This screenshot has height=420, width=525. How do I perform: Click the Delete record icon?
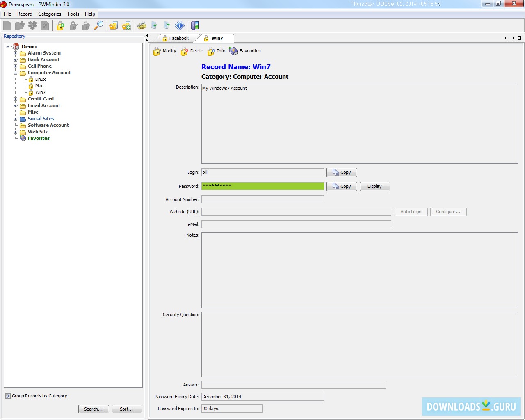tap(192, 51)
